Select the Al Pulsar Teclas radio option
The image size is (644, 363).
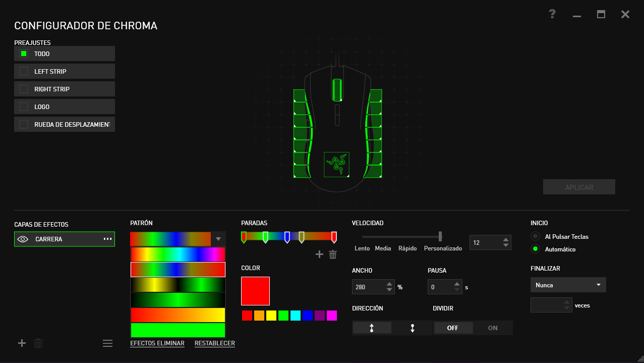coord(535,236)
